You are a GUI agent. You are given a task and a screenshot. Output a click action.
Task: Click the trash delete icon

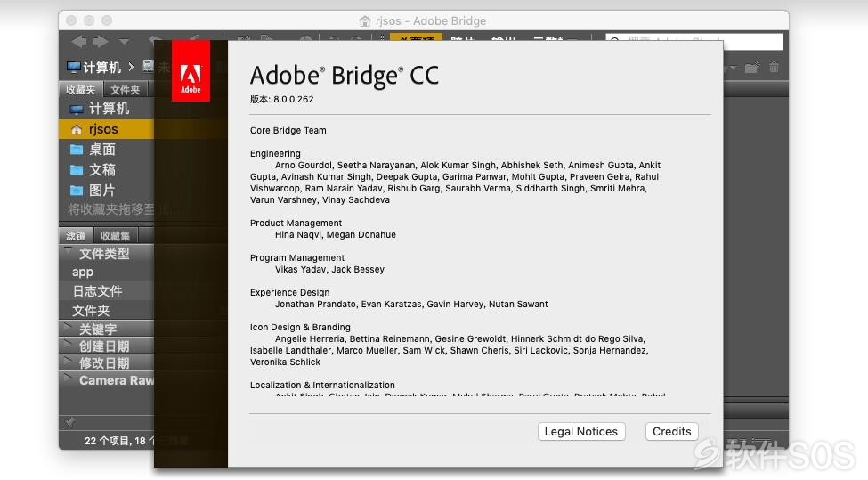point(774,68)
